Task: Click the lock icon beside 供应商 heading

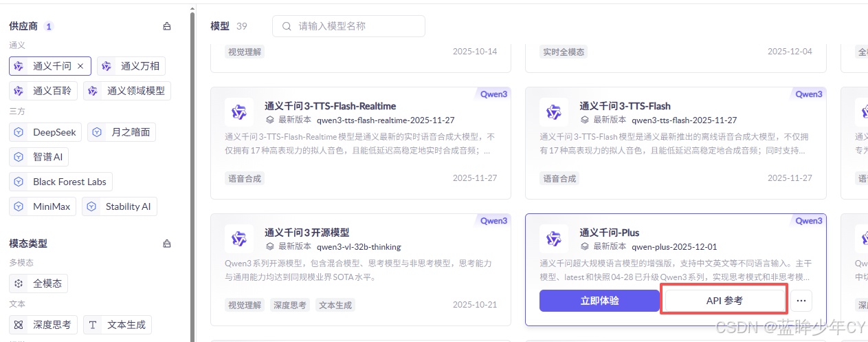Action: point(167,26)
